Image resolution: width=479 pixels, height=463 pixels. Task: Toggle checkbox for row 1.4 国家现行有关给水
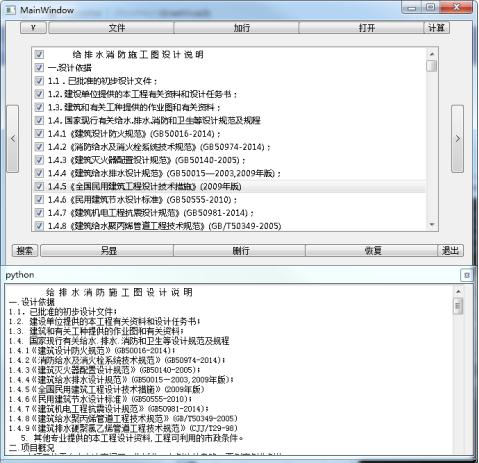point(39,120)
